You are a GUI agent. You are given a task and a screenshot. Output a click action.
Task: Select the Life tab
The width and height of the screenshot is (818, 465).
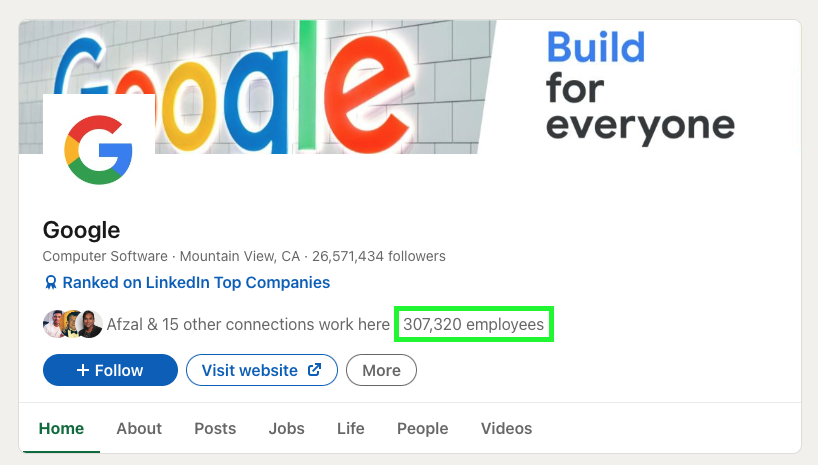[x=351, y=428]
